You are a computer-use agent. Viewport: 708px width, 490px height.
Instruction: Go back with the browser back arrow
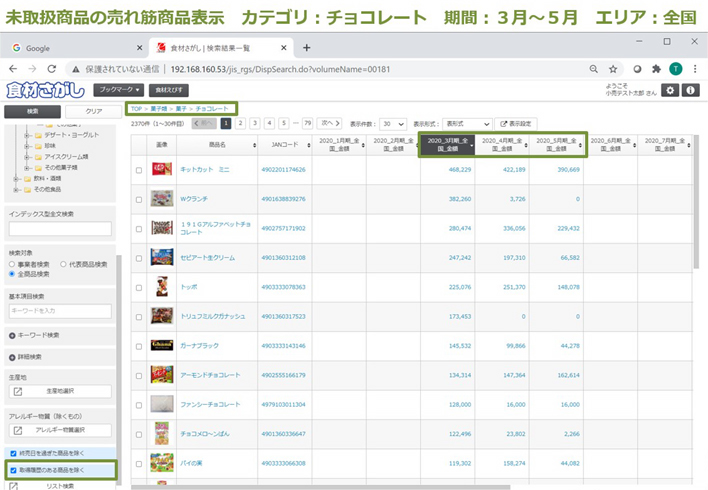coord(13,69)
